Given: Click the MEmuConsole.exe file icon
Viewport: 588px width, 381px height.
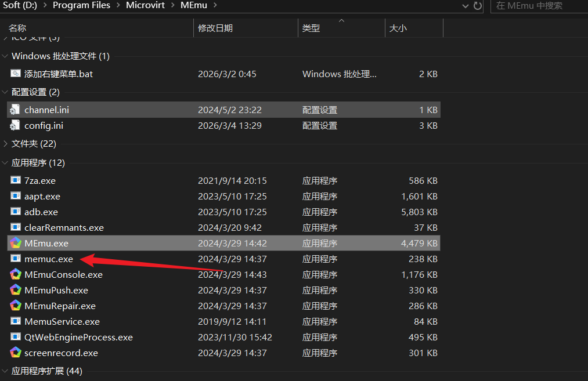Looking at the screenshot, I should pos(16,274).
